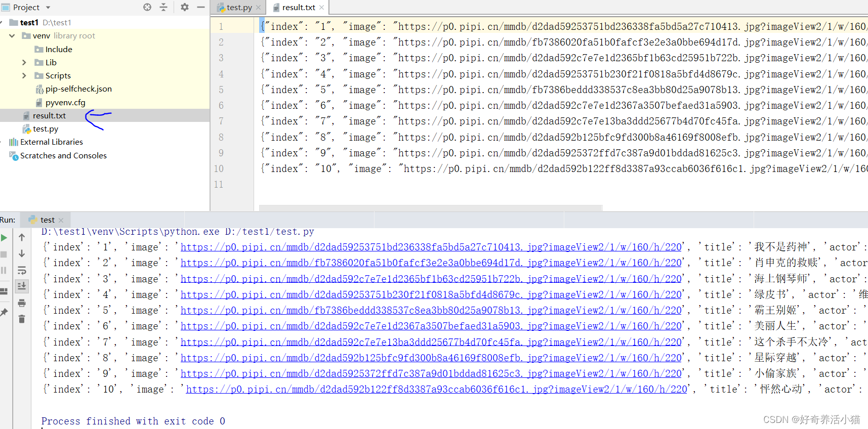Viewport: 868px width, 429px height.
Task: Select result.txt in project tree
Action: pyautogui.click(x=44, y=115)
